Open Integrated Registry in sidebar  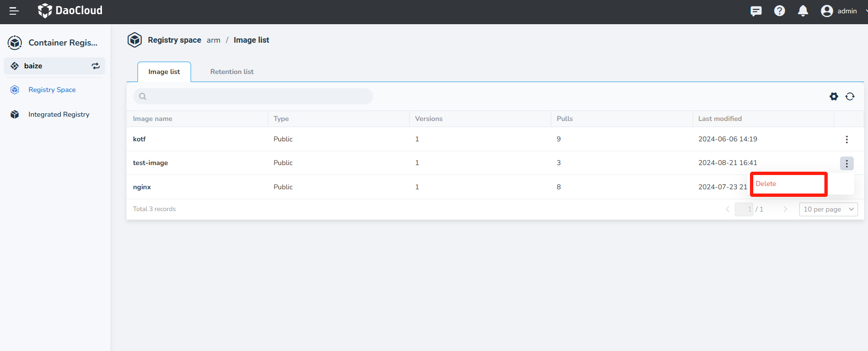point(58,114)
